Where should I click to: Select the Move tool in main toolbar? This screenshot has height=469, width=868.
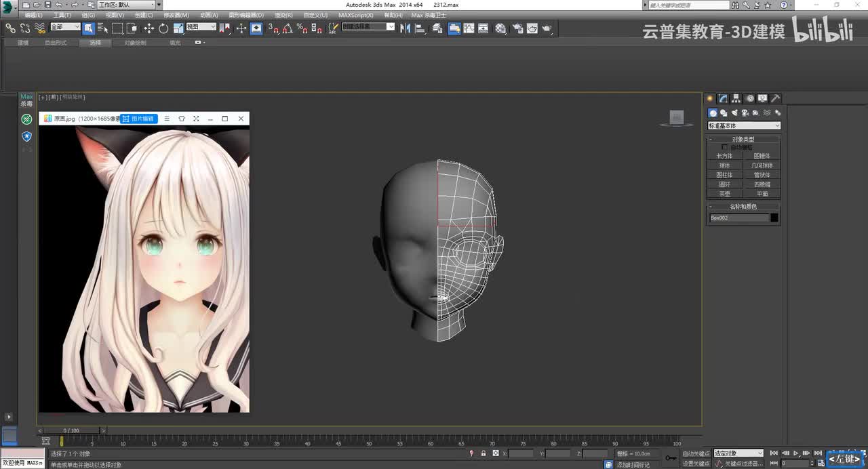[149, 28]
